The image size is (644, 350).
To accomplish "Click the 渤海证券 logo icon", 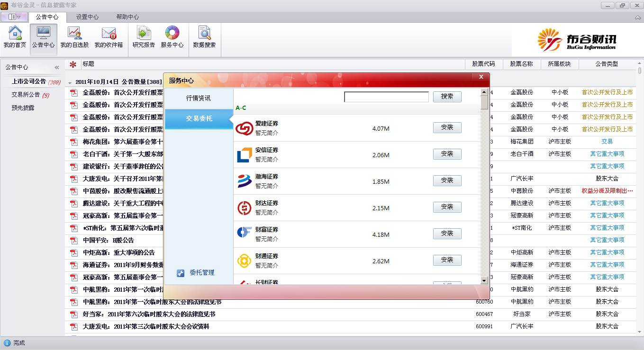I will pyautogui.click(x=245, y=181).
